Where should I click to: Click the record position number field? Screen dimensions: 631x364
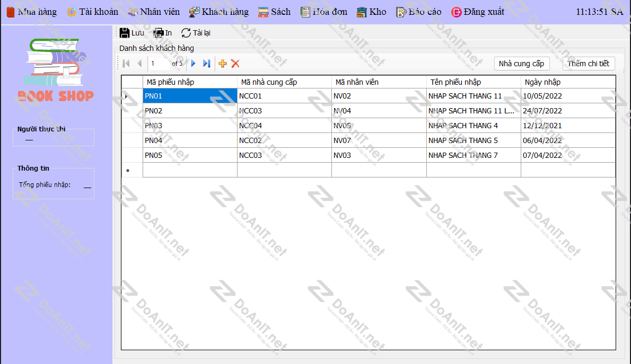[159, 64]
